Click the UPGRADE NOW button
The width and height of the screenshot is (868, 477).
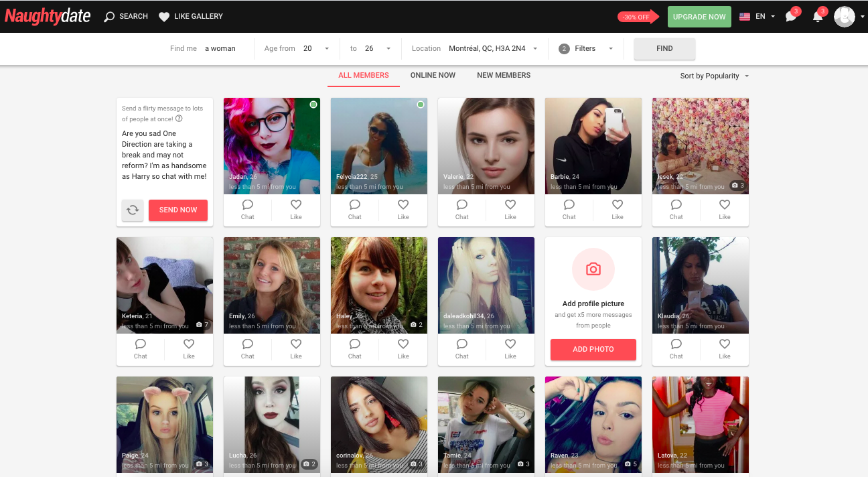coord(699,16)
